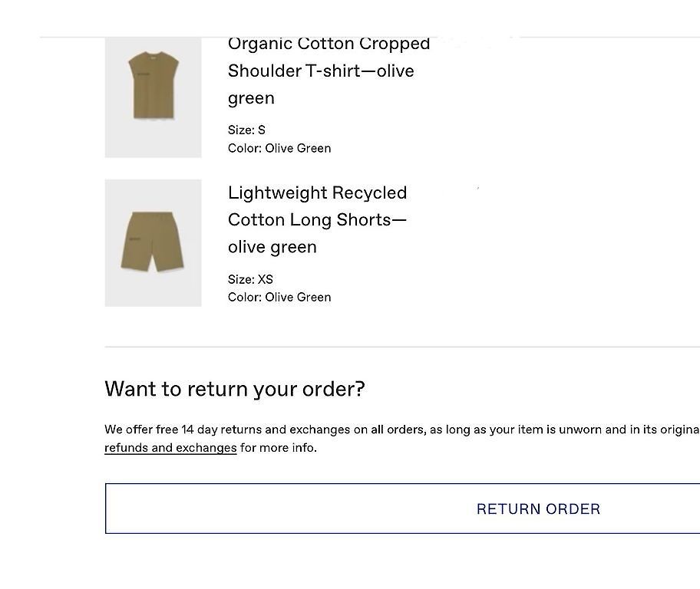Select the Organic Cotton Cropped Shoulder T-shirt title
The image size is (700, 589).
[329, 71]
